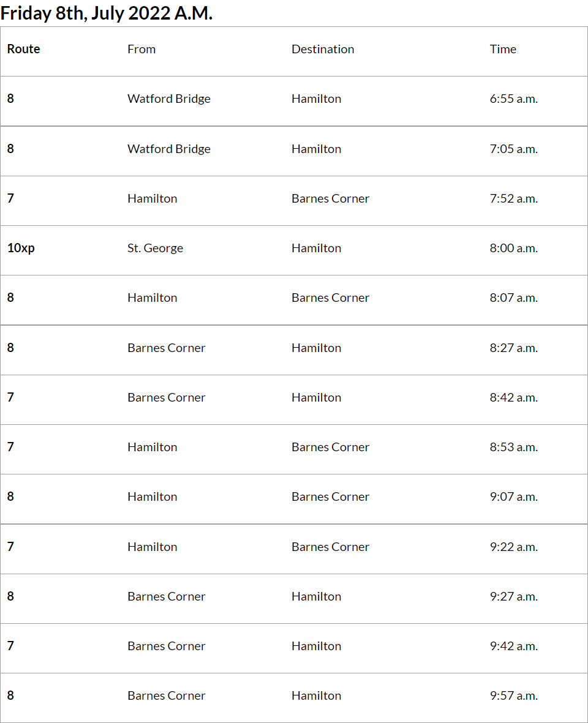
Task: Select the 9:57 a.m. time entry
Action: [513, 696]
